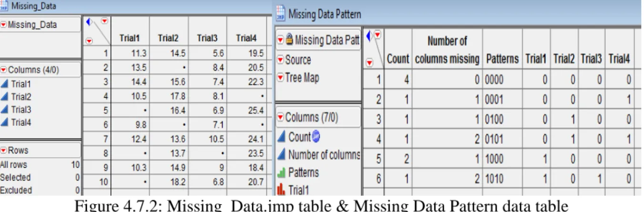Open rows red triangle in Missing_Data grid corner

89,41
